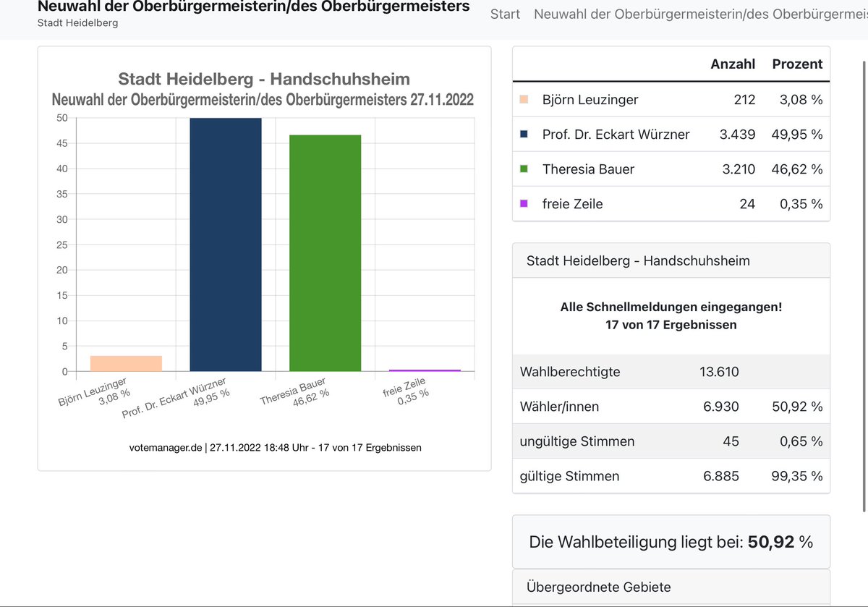Click the Prozent column header

(796, 64)
